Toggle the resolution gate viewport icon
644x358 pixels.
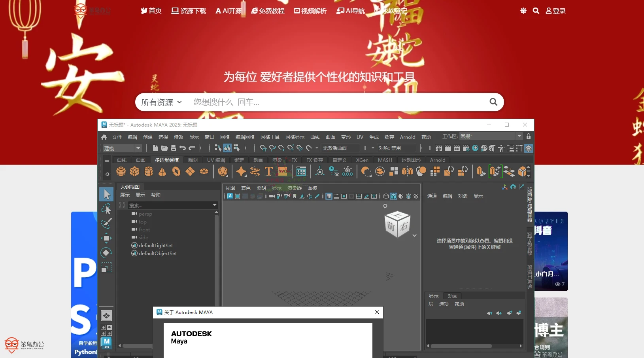tap(344, 196)
